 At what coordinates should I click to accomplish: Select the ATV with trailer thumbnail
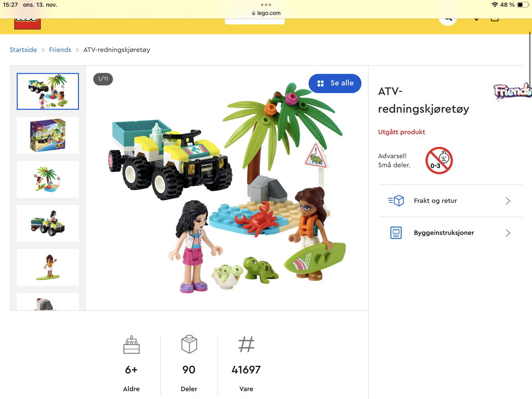tap(48, 223)
